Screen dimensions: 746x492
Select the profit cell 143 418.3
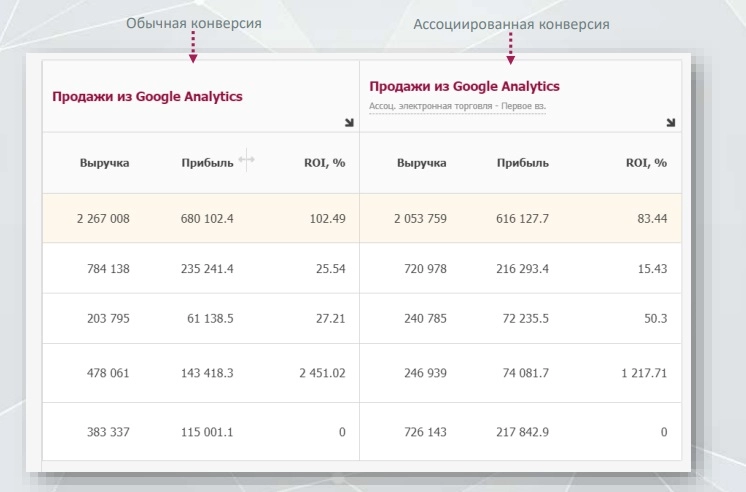[207, 373]
